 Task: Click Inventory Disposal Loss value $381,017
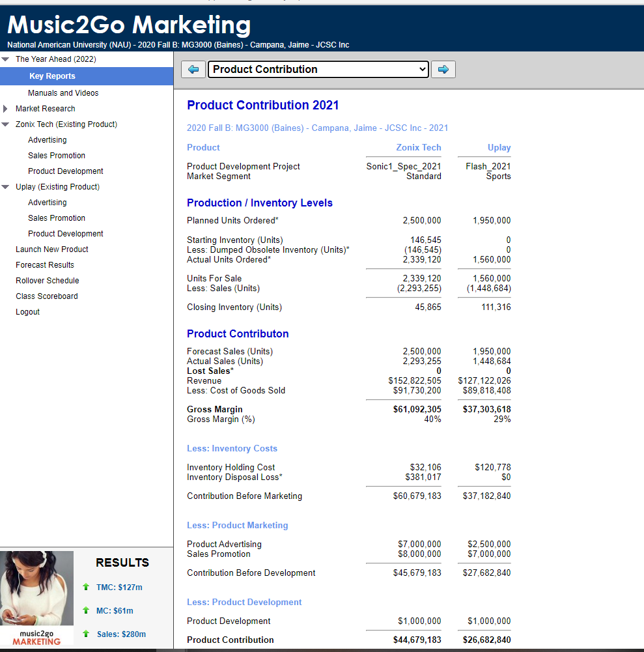click(423, 477)
